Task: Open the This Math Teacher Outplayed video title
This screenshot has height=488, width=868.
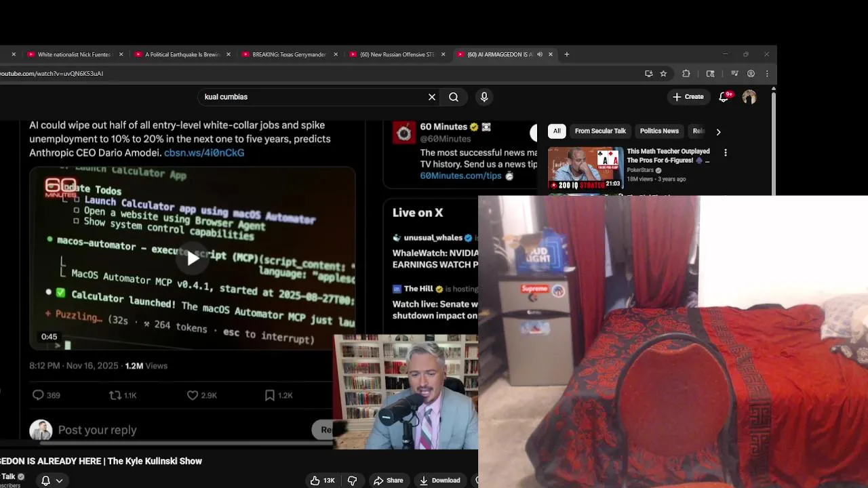Action: tap(668, 156)
